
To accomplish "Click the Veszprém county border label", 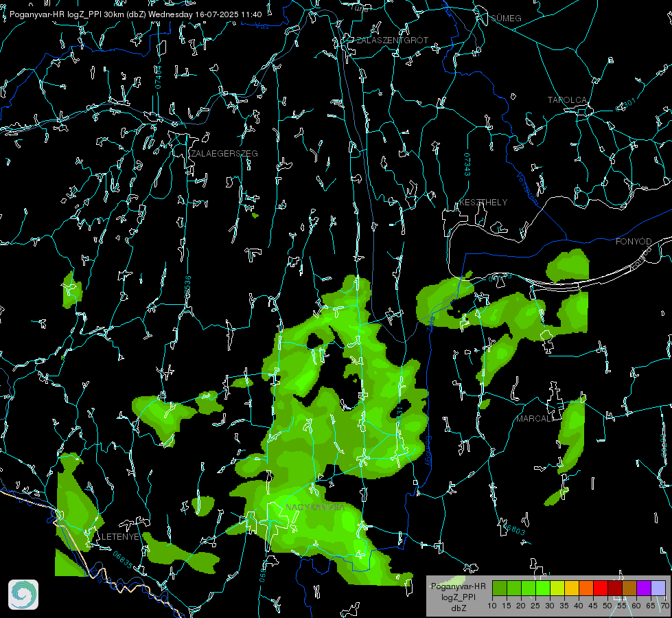I will (x=527, y=188).
